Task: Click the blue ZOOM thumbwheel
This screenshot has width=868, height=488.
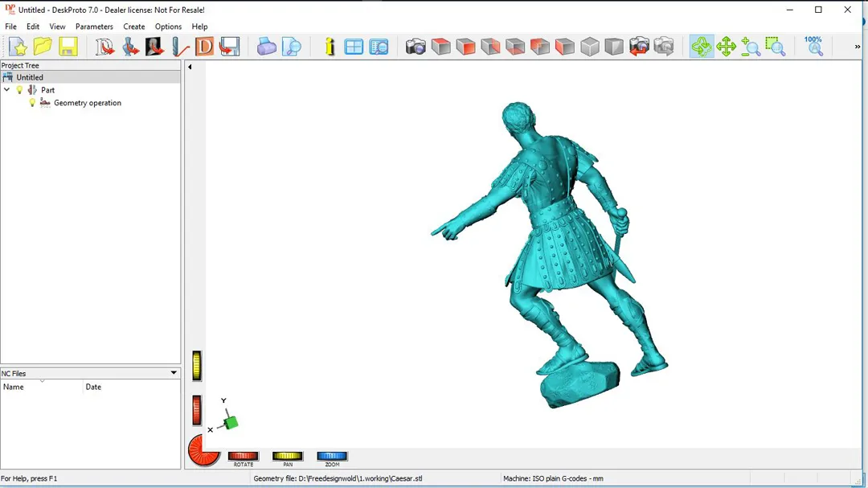Action: 332,457
